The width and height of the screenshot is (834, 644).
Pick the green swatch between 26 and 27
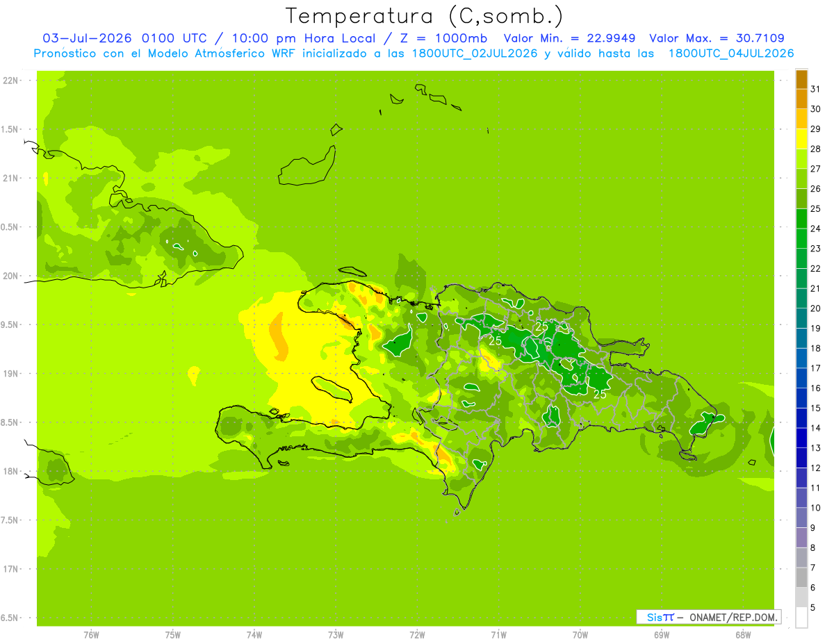pyautogui.click(x=801, y=179)
